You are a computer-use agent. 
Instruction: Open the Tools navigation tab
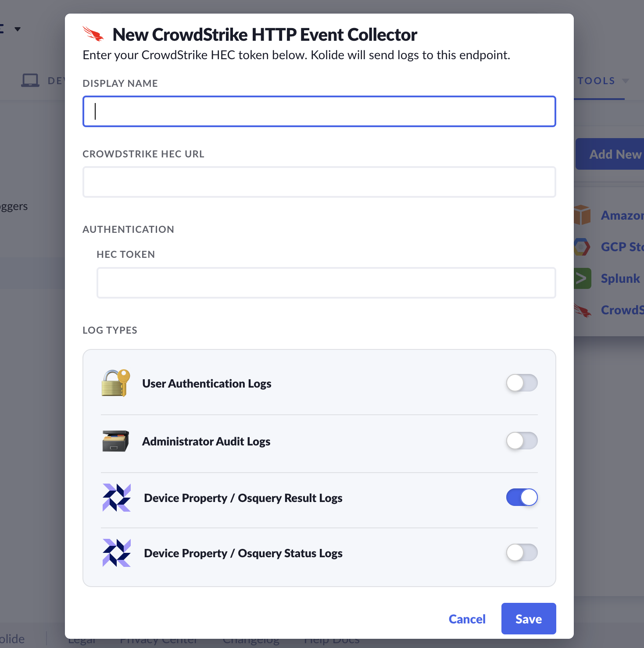coord(596,81)
